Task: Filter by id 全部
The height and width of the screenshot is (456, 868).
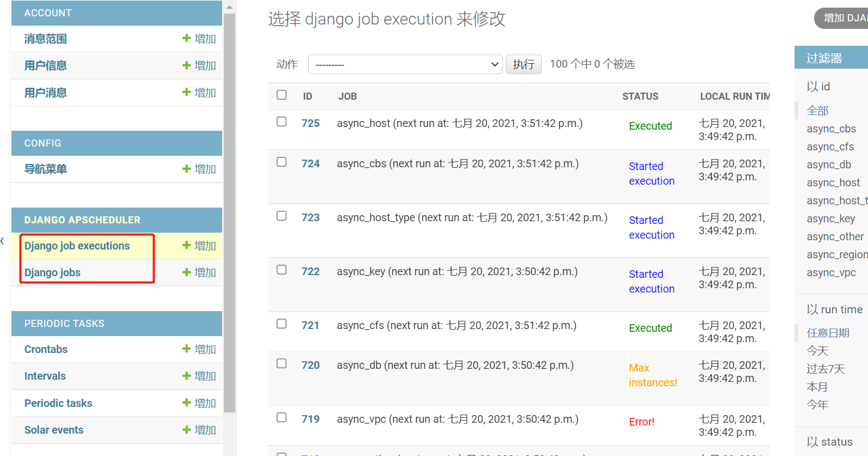Action: tap(817, 111)
